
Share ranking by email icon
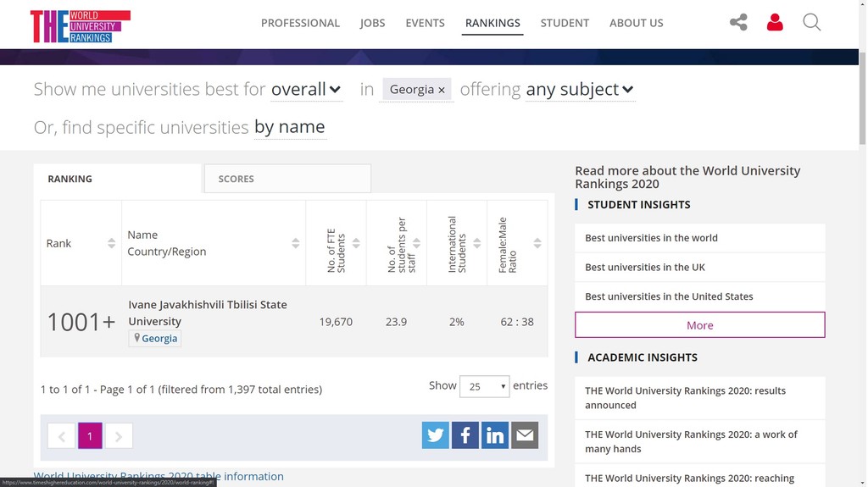525,435
